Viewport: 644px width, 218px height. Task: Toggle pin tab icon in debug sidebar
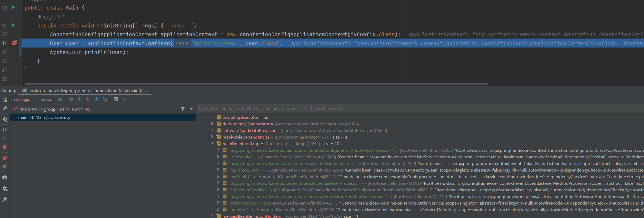(x=5, y=199)
